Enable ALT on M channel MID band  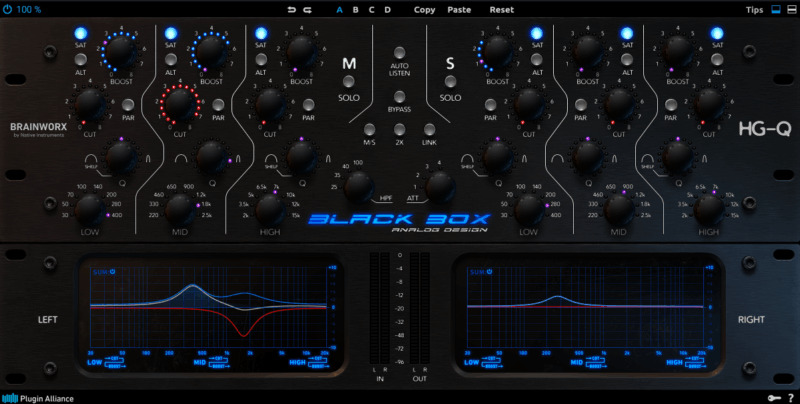coord(171,59)
